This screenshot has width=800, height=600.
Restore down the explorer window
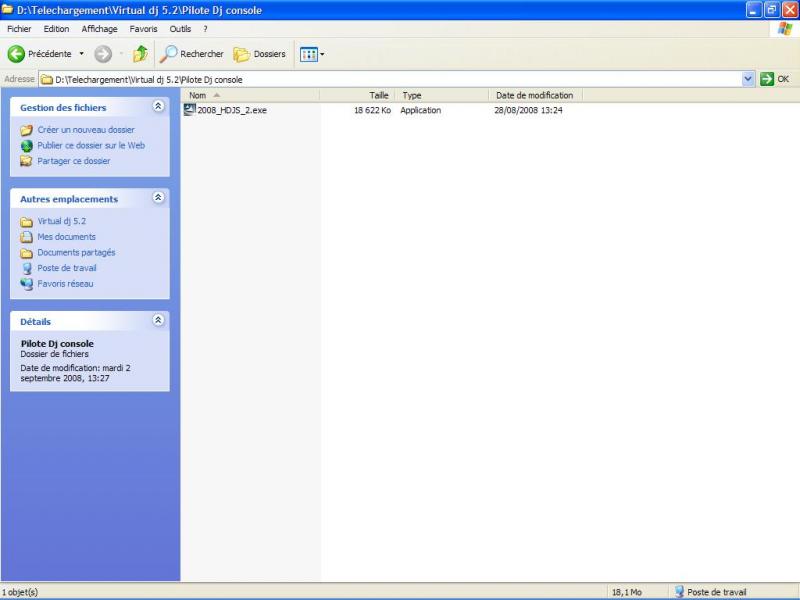tap(772, 10)
